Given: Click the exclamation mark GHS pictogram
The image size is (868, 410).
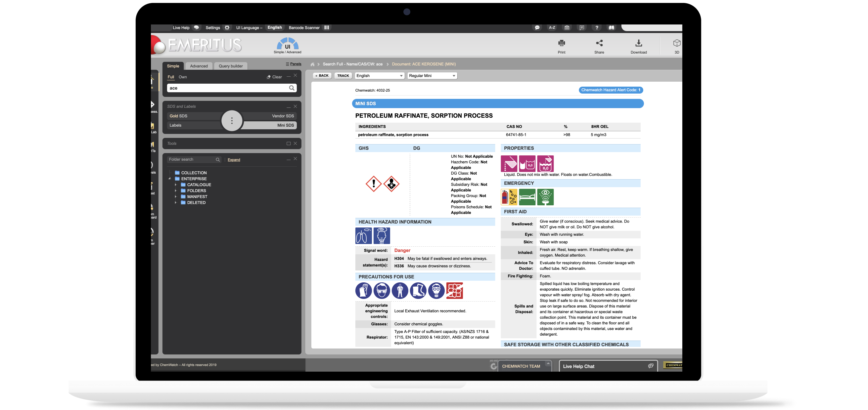Looking at the screenshot, I should [373, 184].
